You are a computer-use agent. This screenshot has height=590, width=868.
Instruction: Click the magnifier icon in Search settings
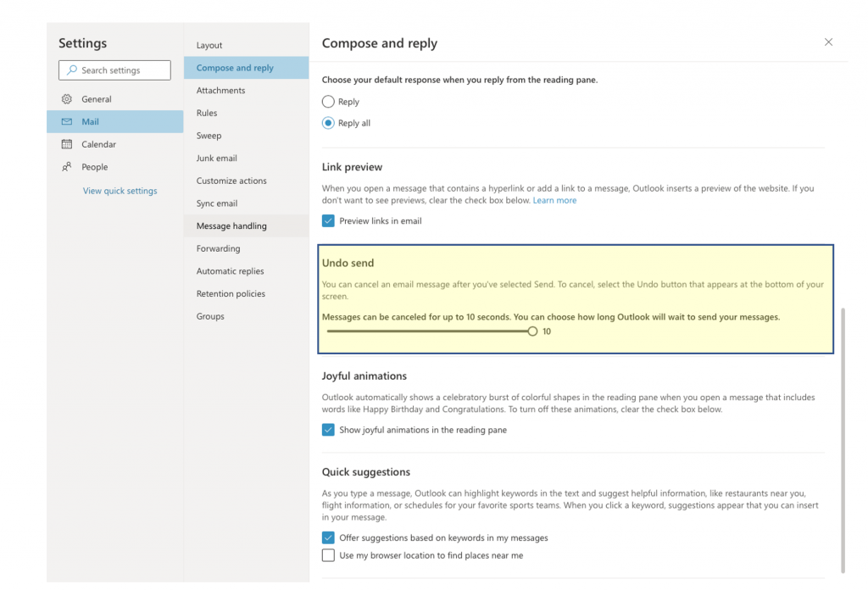tap(72, 70)
